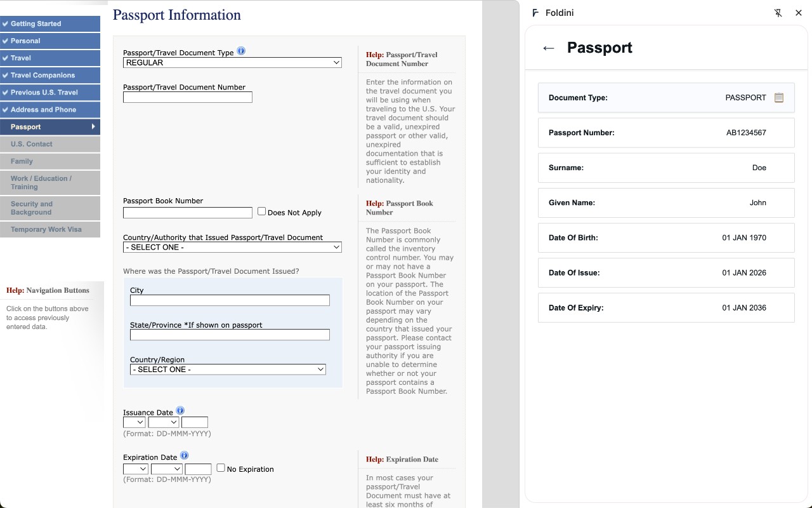Open the Family section in the sidebar
Image resolution: width=812 pixels, height=508 pixels.
[50, 161]
